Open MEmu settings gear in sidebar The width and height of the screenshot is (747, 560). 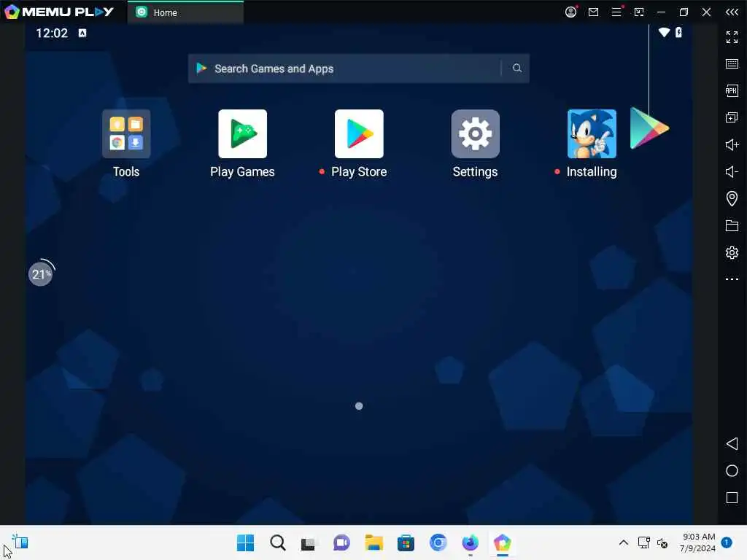732,252
